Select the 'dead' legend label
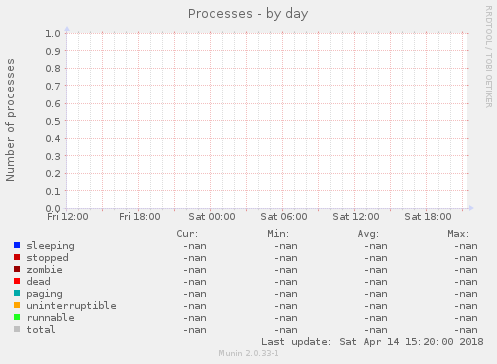497x364 pixels. 38,282
